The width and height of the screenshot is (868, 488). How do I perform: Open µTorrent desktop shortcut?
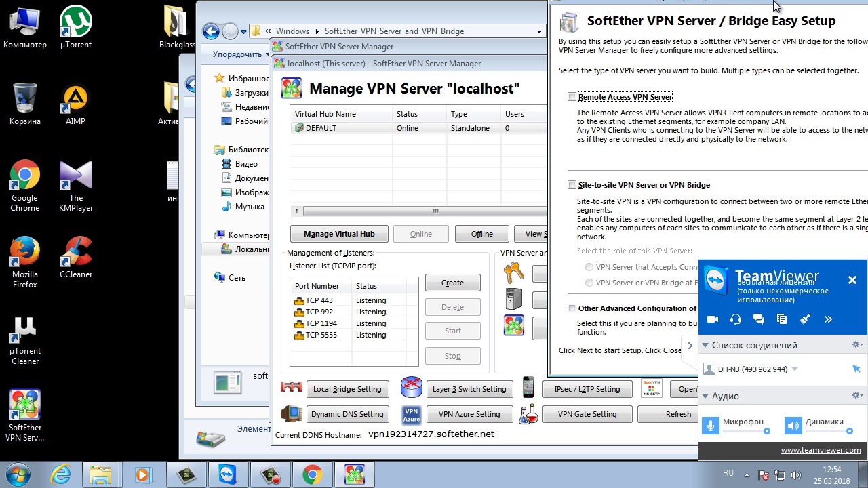click(75, 27)
